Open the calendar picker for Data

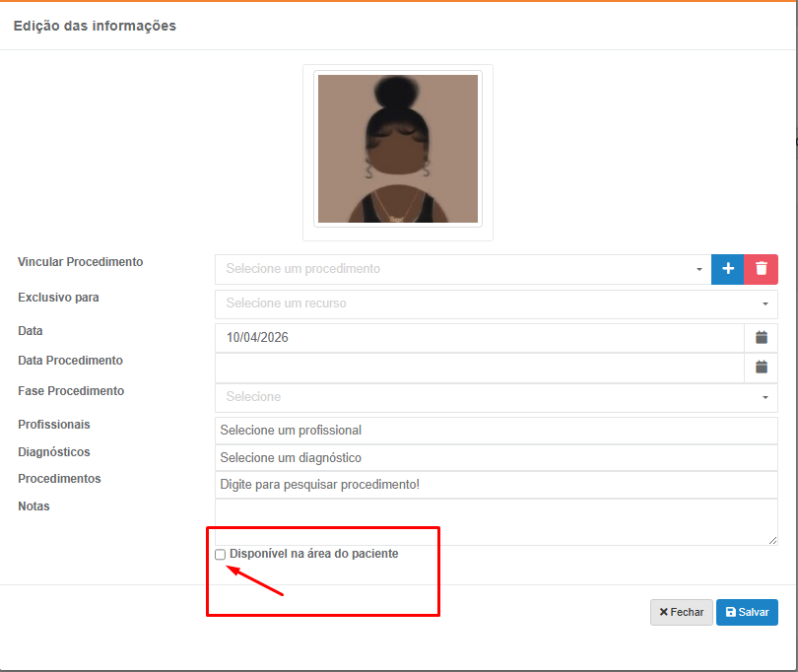(761, 338)
